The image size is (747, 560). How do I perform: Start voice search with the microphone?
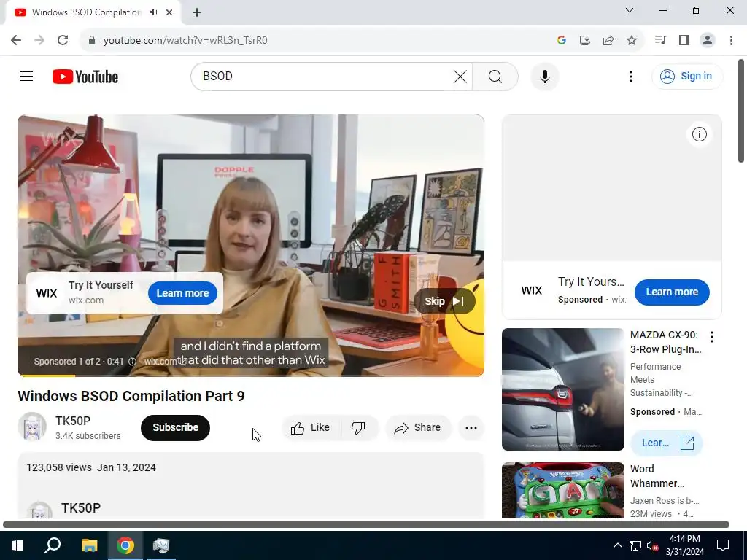544,76
